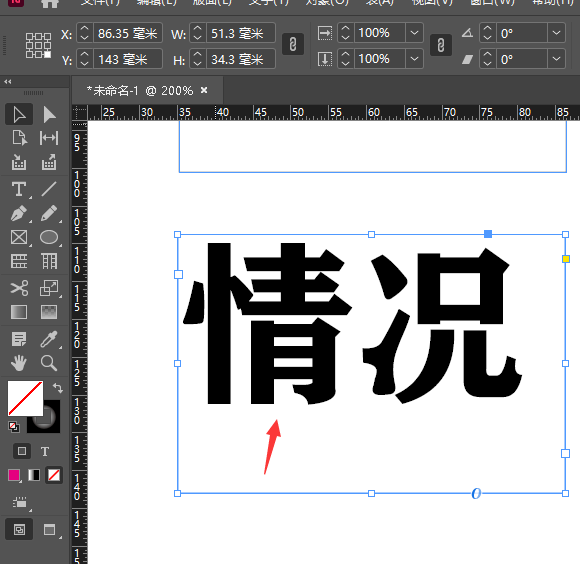Select the Direct Selection tool

(49, 114)
